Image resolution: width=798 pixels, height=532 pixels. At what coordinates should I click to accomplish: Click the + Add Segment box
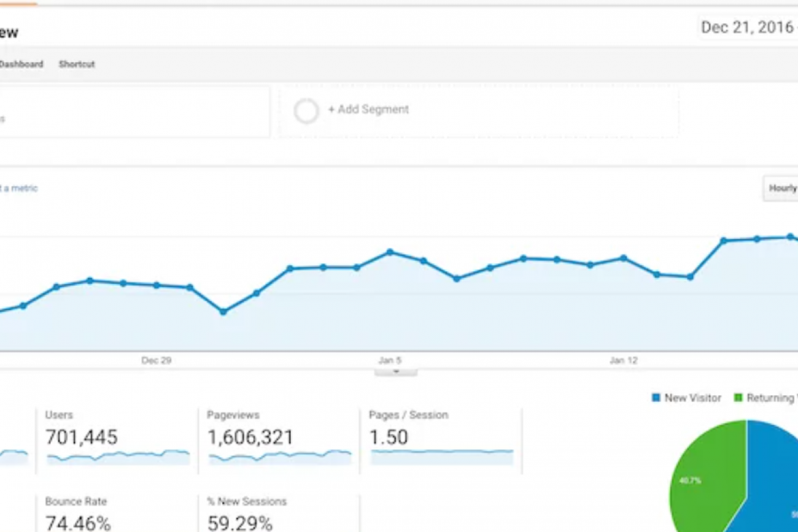point(479,111)
